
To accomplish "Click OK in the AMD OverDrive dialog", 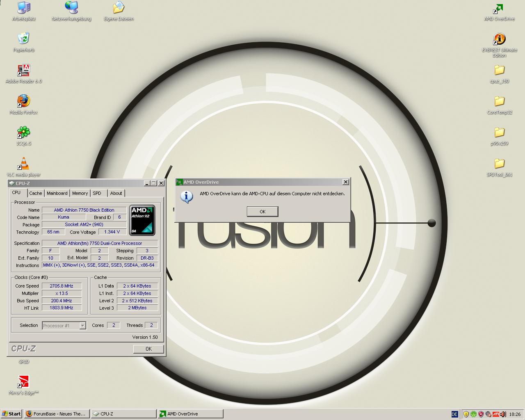I will coord(262,212).
